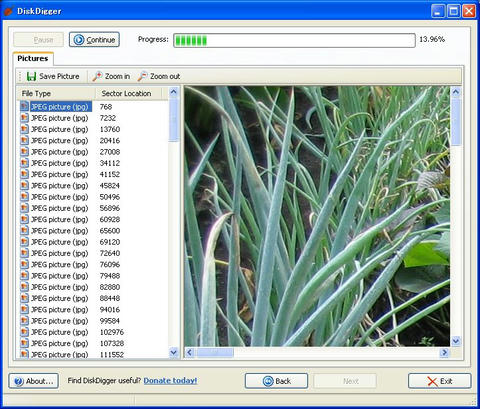Click preview scroll right arrow

444,352
